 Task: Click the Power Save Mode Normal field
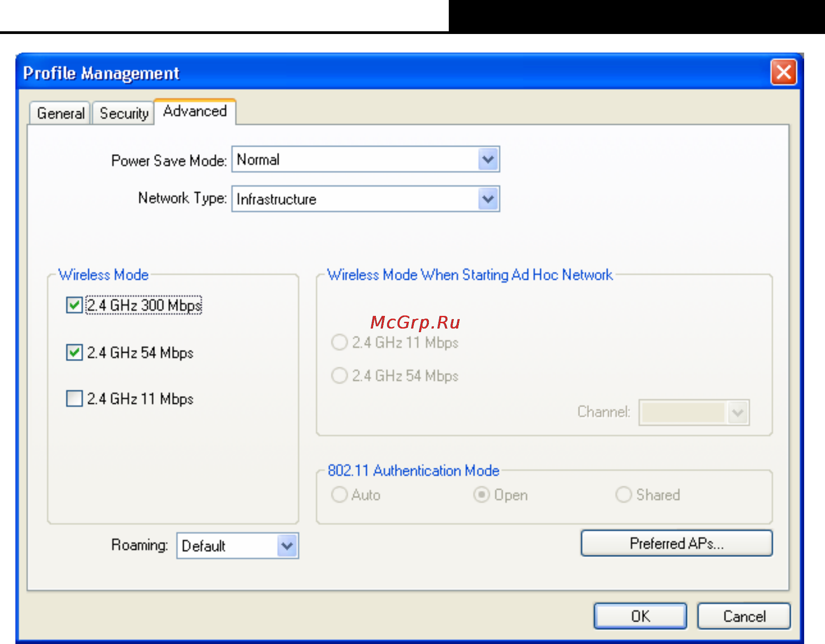(365, 159)
